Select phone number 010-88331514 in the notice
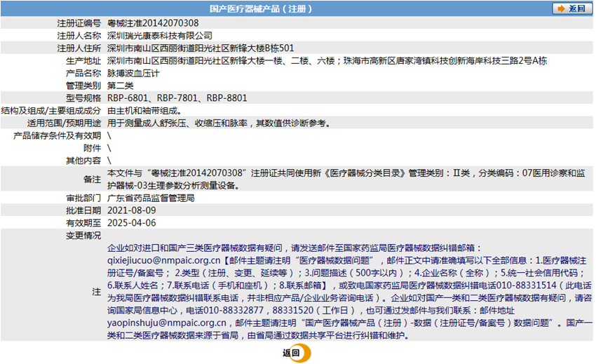Viewport: 596px width, 364px height. click(527, 285)
